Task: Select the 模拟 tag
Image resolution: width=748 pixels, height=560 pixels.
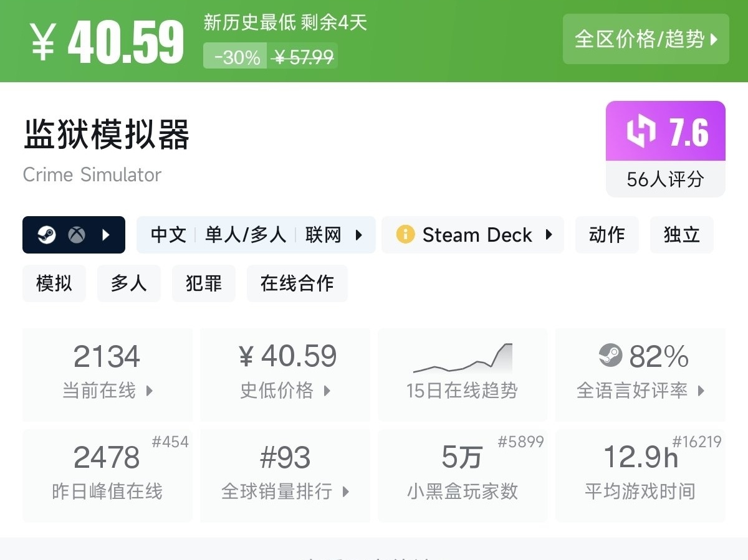Action: tap(54, 283)
